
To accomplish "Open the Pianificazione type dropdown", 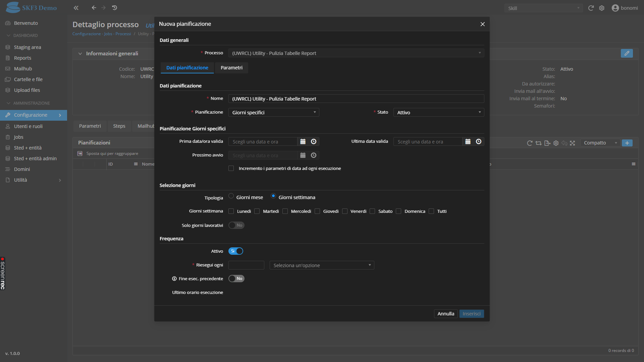I will point(274,112).
